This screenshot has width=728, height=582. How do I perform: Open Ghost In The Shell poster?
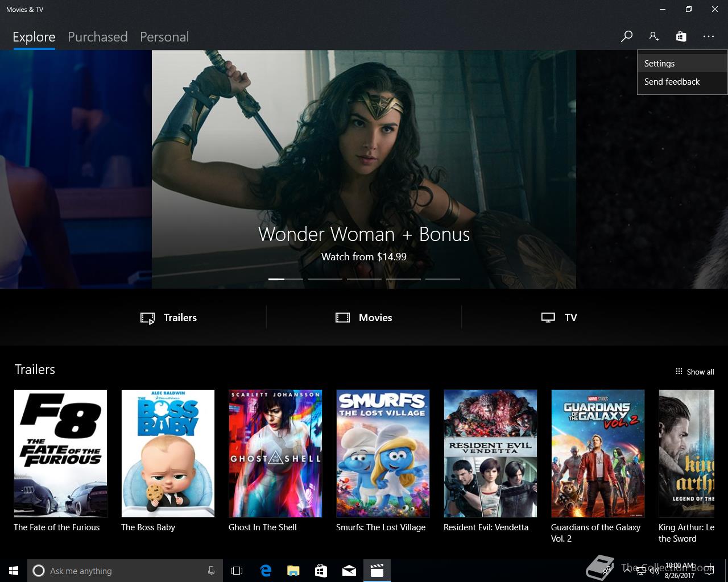tap(275, 454)
